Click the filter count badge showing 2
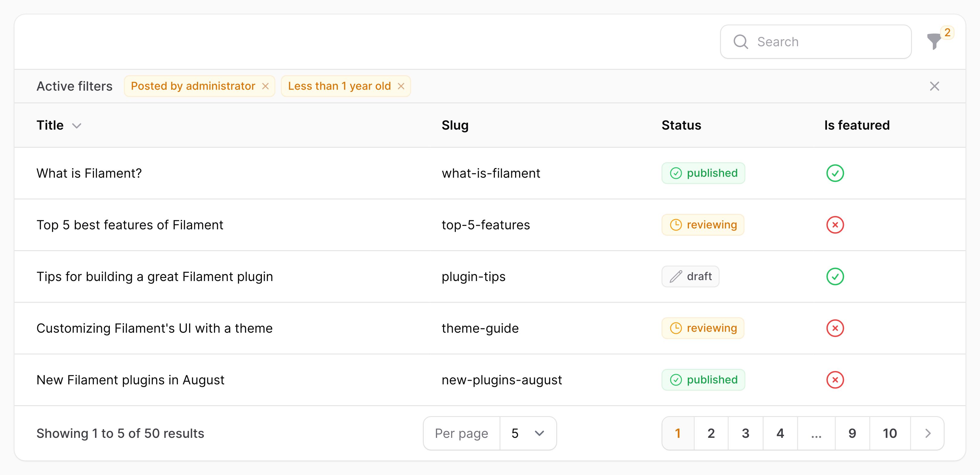The height and width of the screenshot is (475, 980). click(x=947, y=33)
